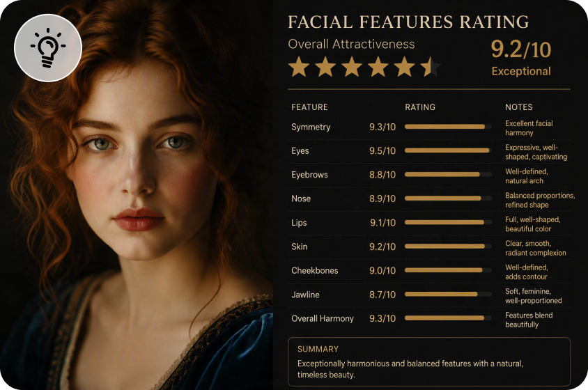Image resolution: width=588 pixels, height=390 pixels.
Task: Click the "Expressive, well-shaped, captivating" note
Action: (536, 152)
